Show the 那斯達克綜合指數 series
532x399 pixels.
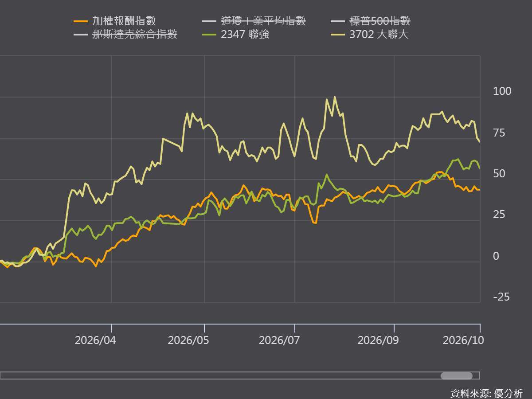point(126,34)
